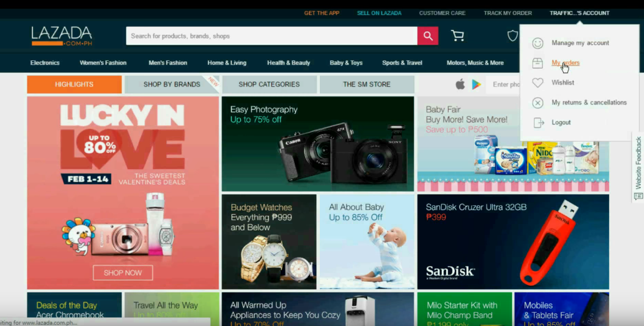Open the Electronics category menu

tap(45, 63)
